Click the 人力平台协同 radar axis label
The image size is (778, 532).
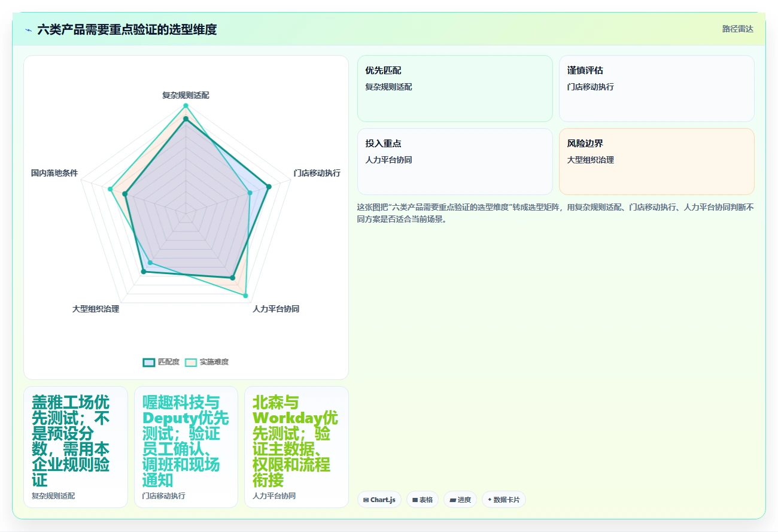pos(276,309)
